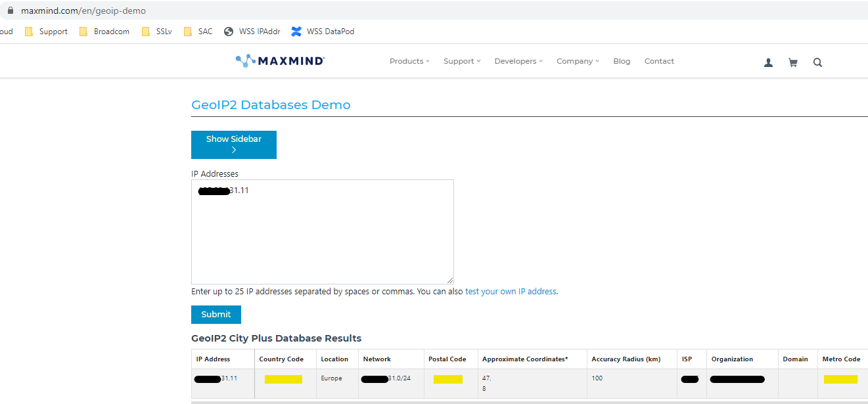The width and height of the screenshot is (868, 404).
Task: Expand the Developers dropdown menu
Action: (518, 61)
